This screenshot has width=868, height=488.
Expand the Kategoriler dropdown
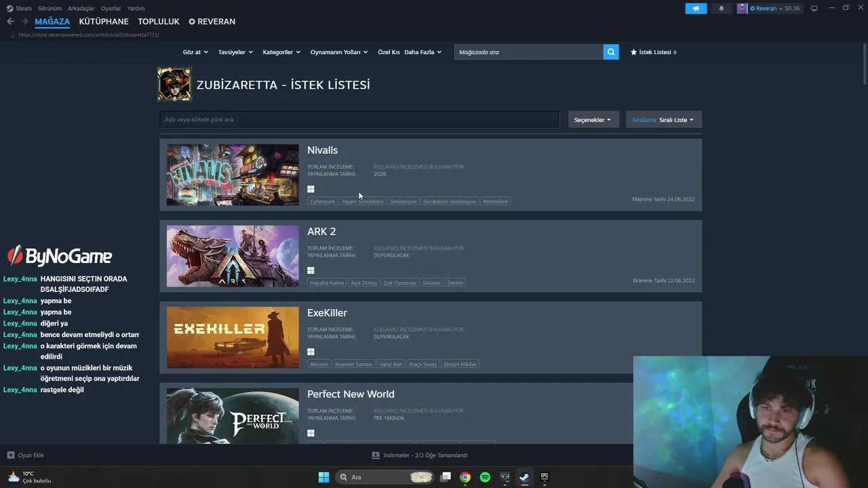pos(281,52)
